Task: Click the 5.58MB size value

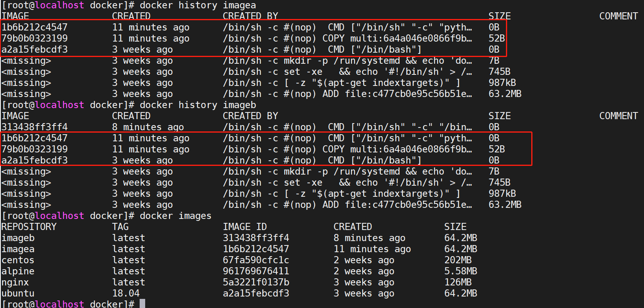Action: click(x=460, y=271)
